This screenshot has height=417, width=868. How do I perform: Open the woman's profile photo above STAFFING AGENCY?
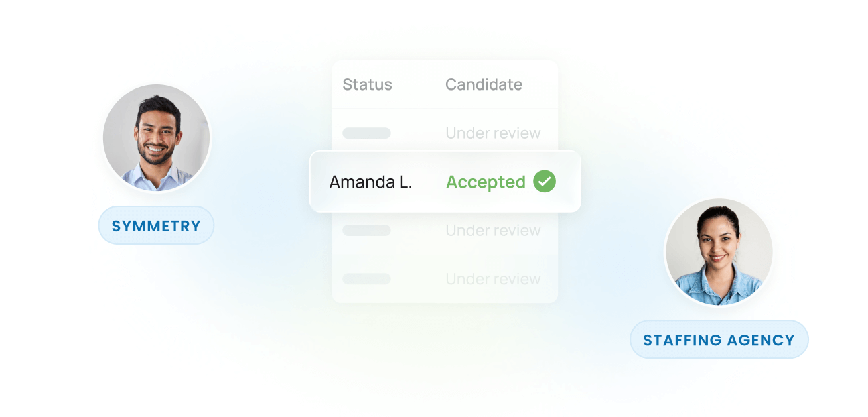(x=719, y=252)
